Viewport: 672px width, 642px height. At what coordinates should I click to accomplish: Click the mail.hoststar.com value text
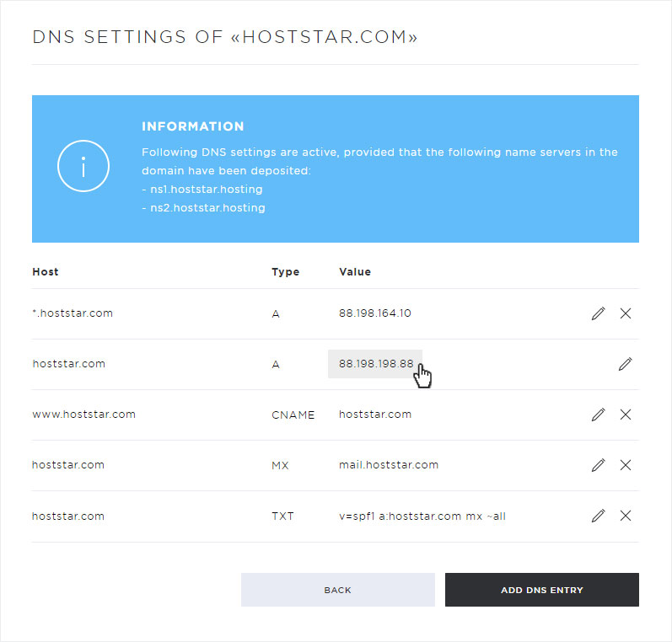pos(389,465)
